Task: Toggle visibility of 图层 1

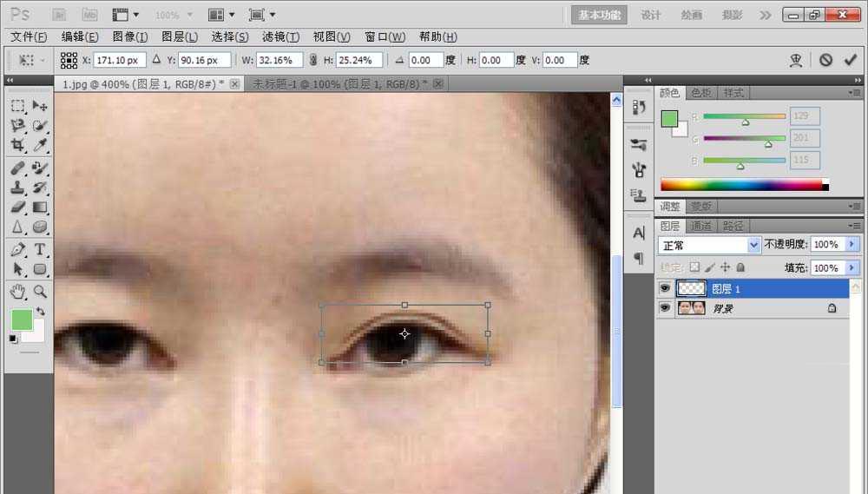Action: click(665, 288)
